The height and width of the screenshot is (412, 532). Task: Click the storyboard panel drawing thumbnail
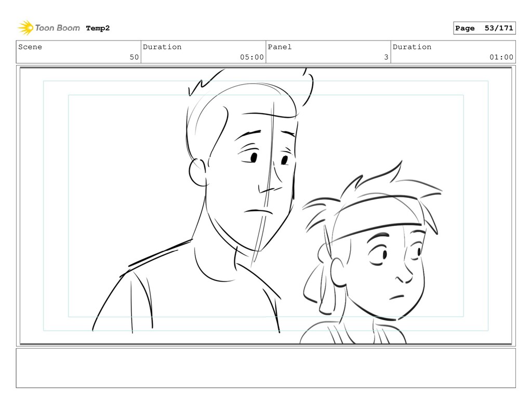[x=265, y=206]
